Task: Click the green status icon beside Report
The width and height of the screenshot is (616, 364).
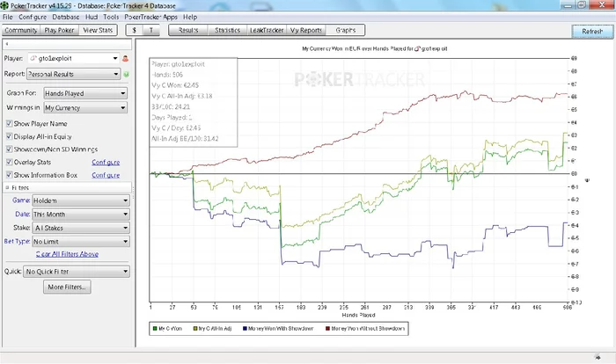Action: coord(126,74)
